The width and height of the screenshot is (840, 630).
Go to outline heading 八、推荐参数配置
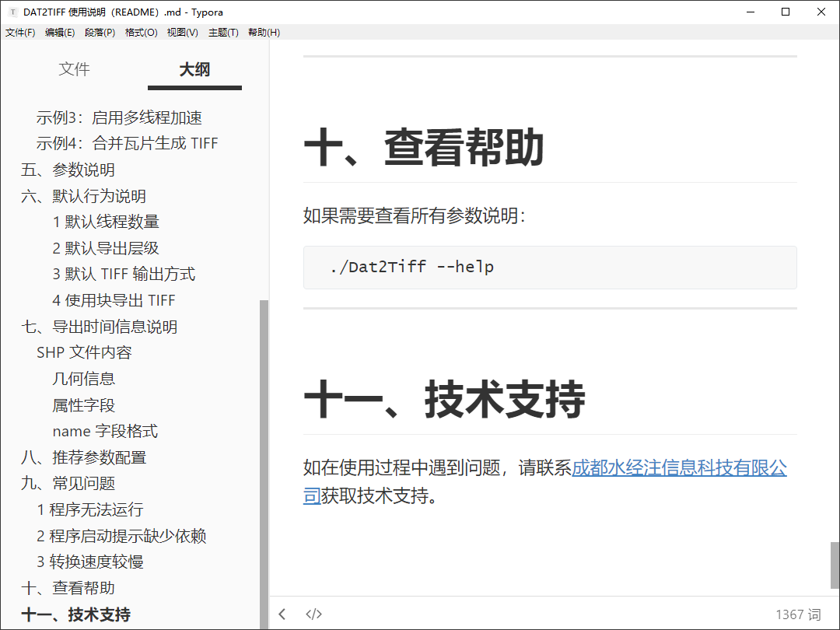pos(83,457)
